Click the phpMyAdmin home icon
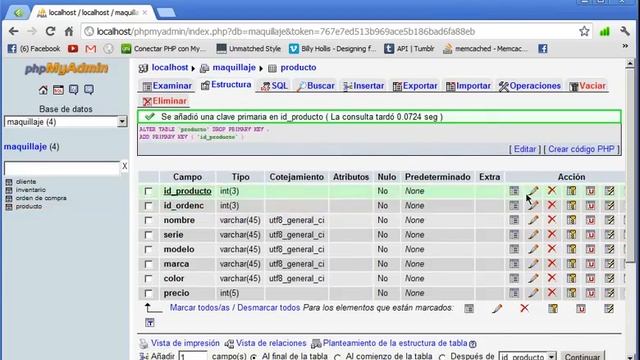 pos(43,90)
